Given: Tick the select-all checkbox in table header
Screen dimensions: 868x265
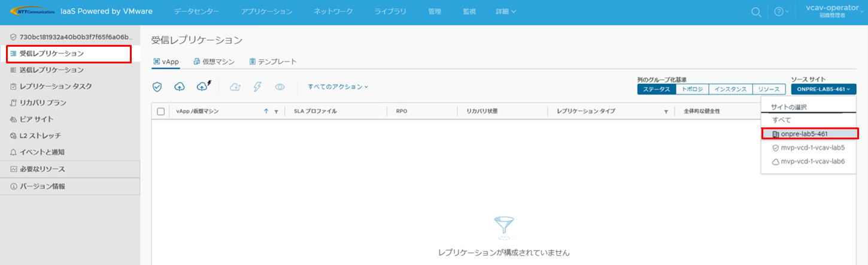Looking at the screenshot, I should click(160, 112).
